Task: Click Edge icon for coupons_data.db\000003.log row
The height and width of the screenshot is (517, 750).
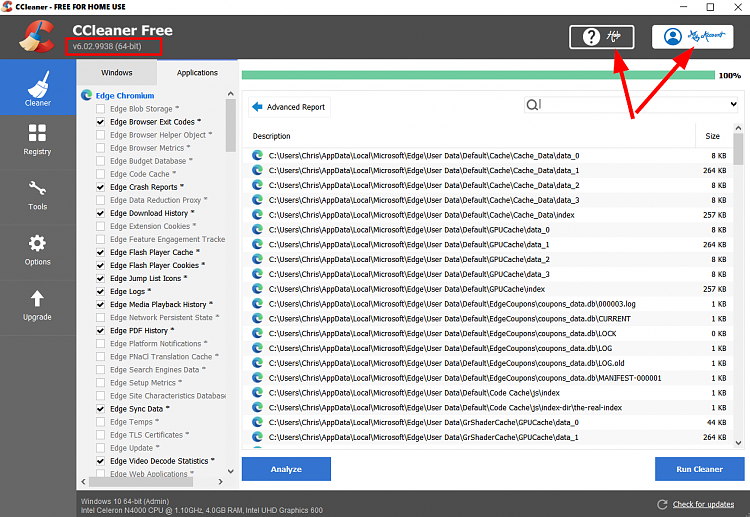Action: pyautogui.click(x=257, y=303)
